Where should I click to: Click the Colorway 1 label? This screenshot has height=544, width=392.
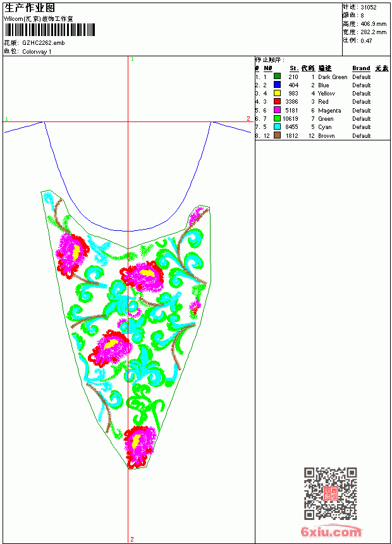tap(37, 52)
